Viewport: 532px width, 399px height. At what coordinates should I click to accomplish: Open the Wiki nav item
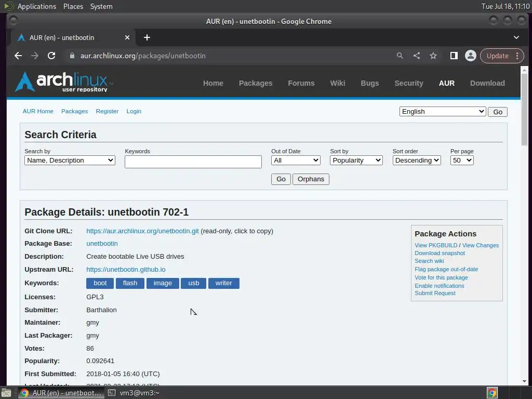click(338, 83)
